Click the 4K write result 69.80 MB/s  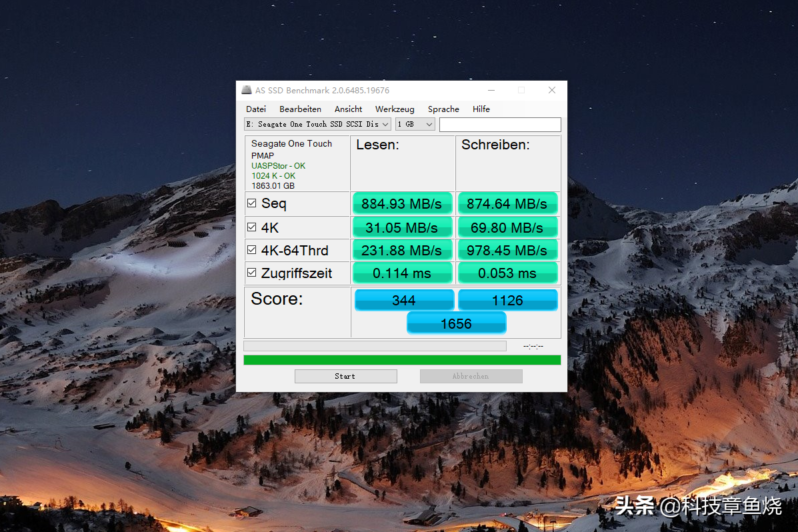(x=507, y=227)
